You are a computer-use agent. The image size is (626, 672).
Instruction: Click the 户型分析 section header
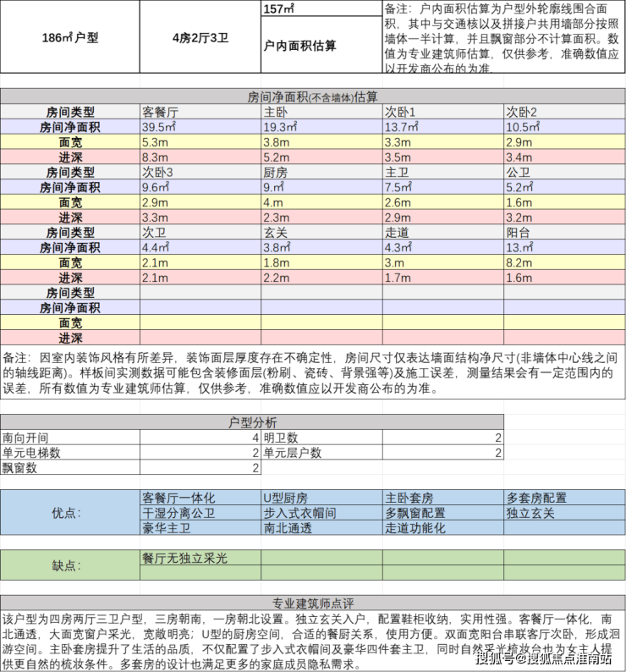[x=252, y=422]
